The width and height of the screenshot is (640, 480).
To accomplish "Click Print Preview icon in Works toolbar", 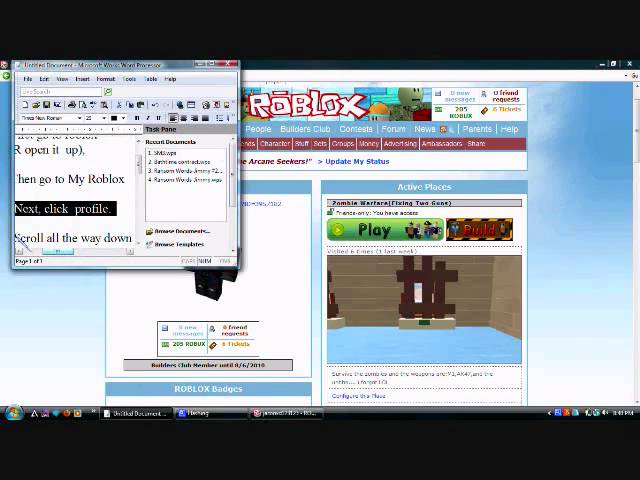I will click(x=82, y=105).
